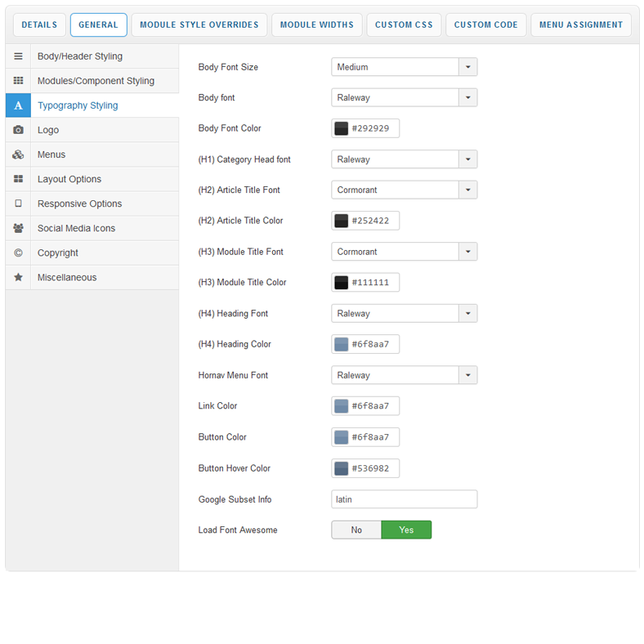Set Load Font Awesome to Yes

pyautogui.click(x=406, y=530)
